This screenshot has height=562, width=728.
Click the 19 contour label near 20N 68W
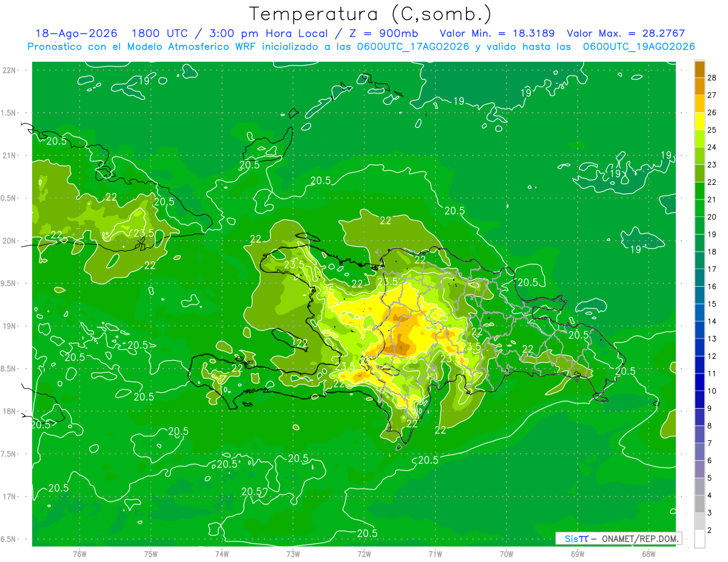pos(635,249)
